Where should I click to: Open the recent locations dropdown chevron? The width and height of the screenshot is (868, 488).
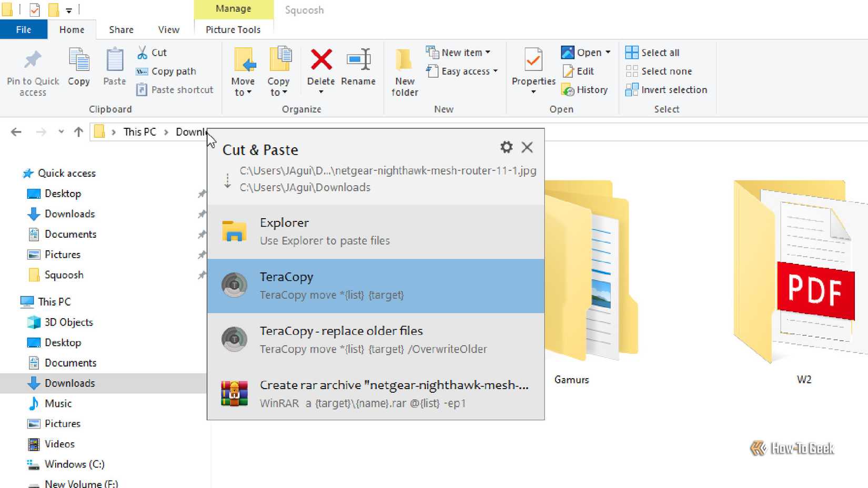pos(61,132)
